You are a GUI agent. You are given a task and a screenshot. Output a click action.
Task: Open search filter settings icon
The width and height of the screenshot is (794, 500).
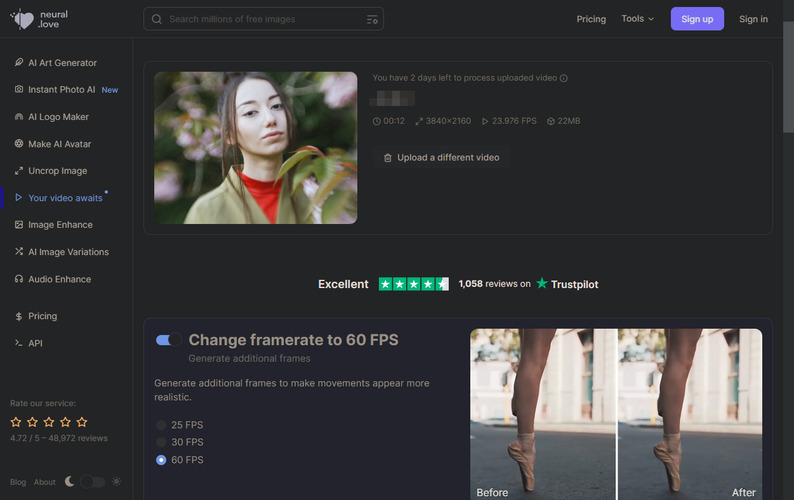[x=372, y=19]
